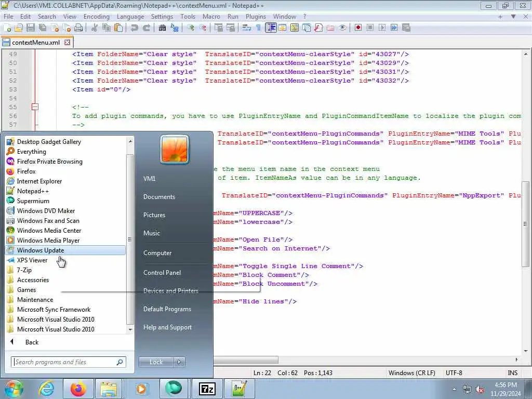
Task: Click the Zoom In toolbar icon
Action: [191, 28]
